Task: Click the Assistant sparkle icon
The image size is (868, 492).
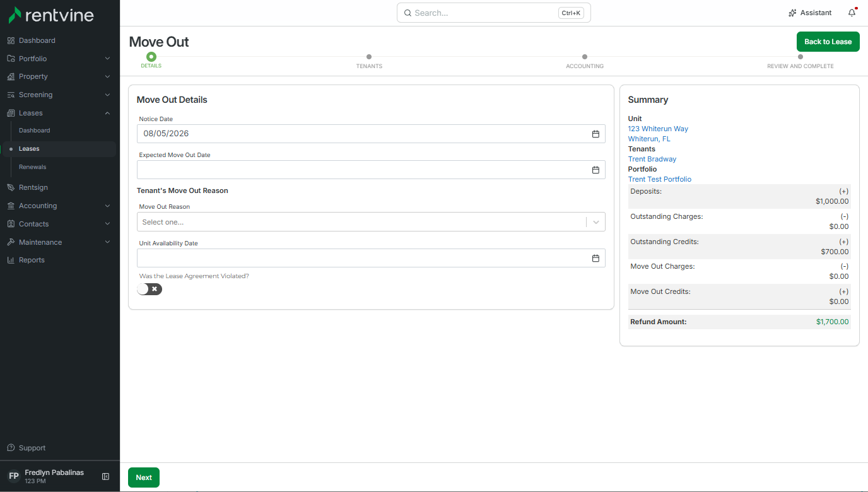Action: (792, 13)
